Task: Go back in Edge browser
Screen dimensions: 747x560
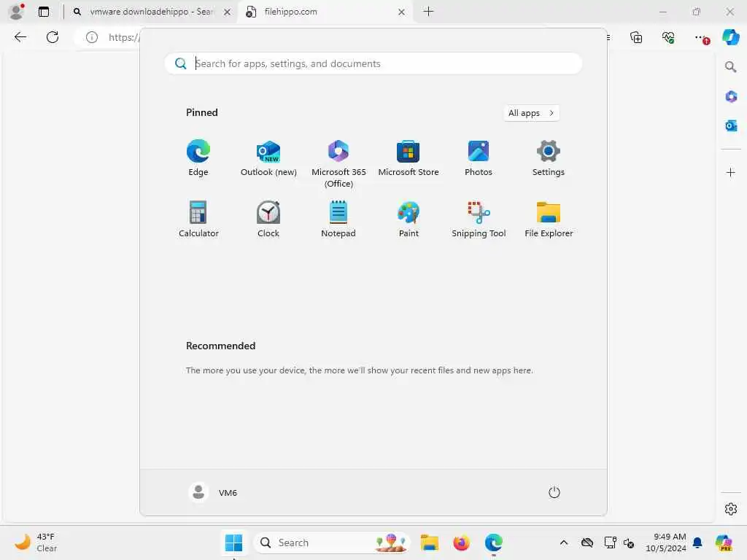Action: tap(20, 37)
